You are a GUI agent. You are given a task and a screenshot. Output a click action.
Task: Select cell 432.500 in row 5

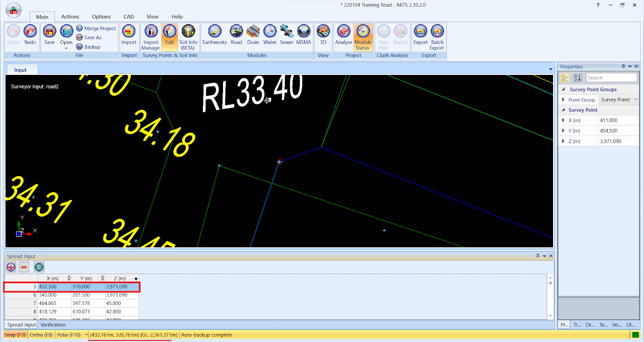(x=55, y=287)
